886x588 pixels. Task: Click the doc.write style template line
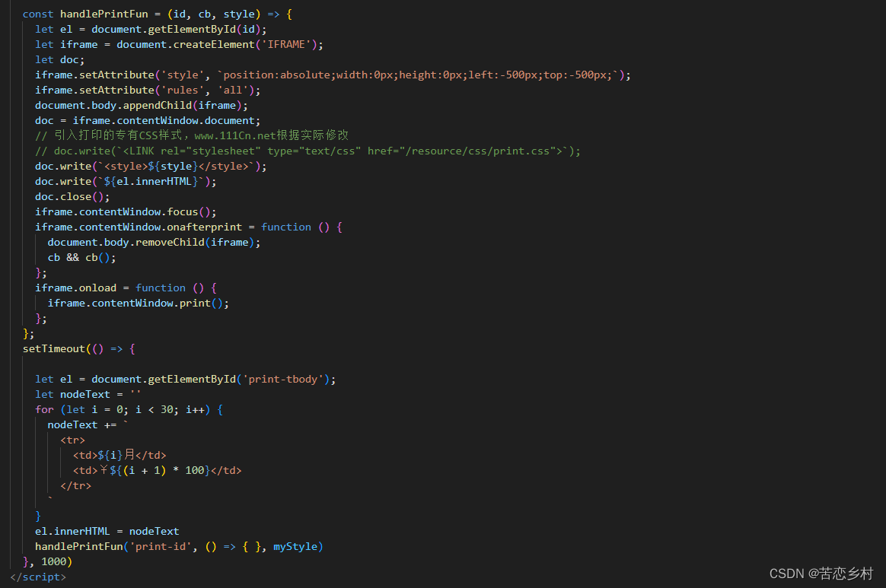click(150, 167)
